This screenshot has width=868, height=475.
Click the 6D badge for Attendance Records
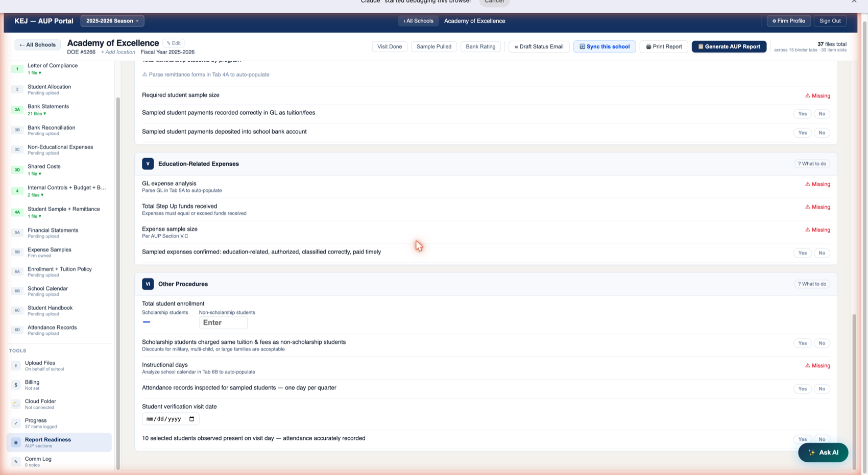pyautogui.click(x=17, y=330)
